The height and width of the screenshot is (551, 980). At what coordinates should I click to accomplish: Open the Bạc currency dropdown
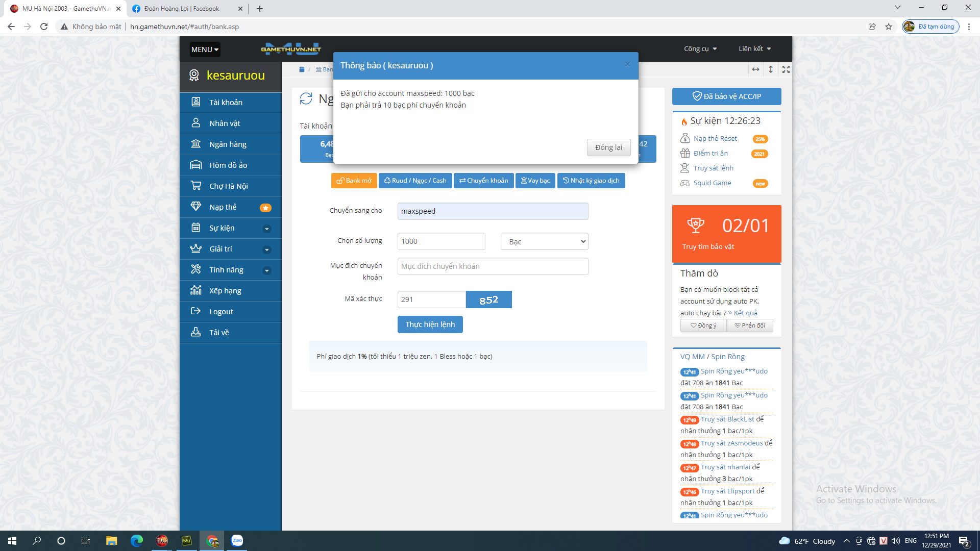tap(544, 242)
